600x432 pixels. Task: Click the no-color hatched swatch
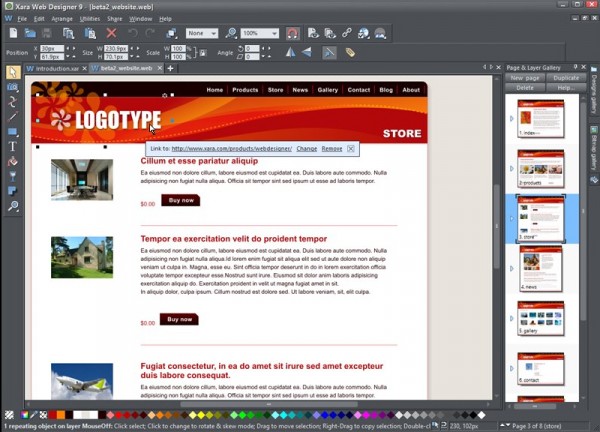9,415
